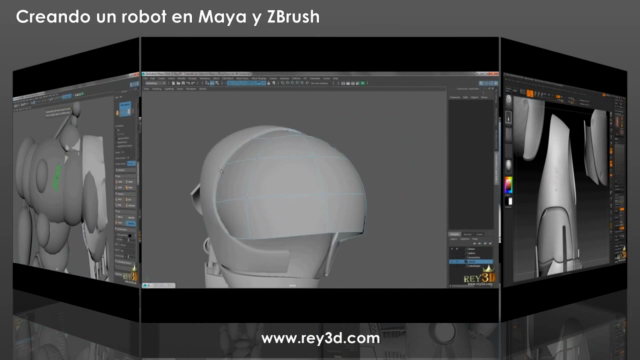The image size is (640, 360).
Task: Click the white main color swatch in ZBrush
Action: [511, 201]
